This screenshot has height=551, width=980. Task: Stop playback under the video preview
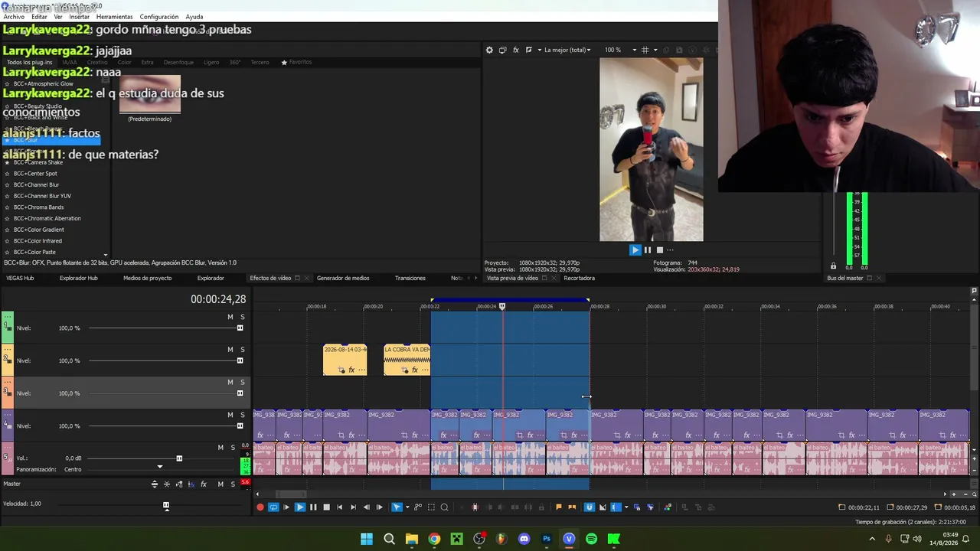click(659, 249)
